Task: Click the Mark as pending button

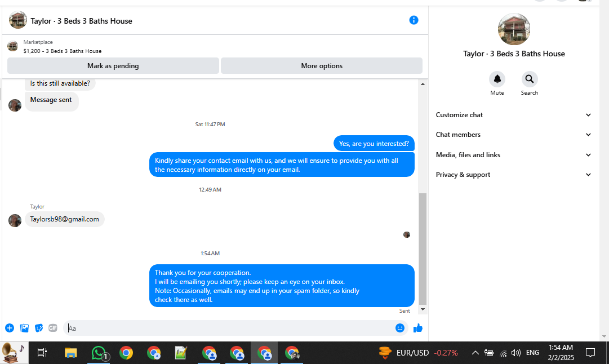Action: click(113, 66)
